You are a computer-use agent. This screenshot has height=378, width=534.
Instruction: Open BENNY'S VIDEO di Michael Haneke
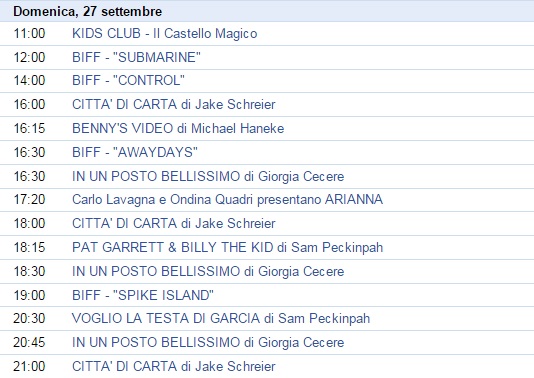[178, 128]
